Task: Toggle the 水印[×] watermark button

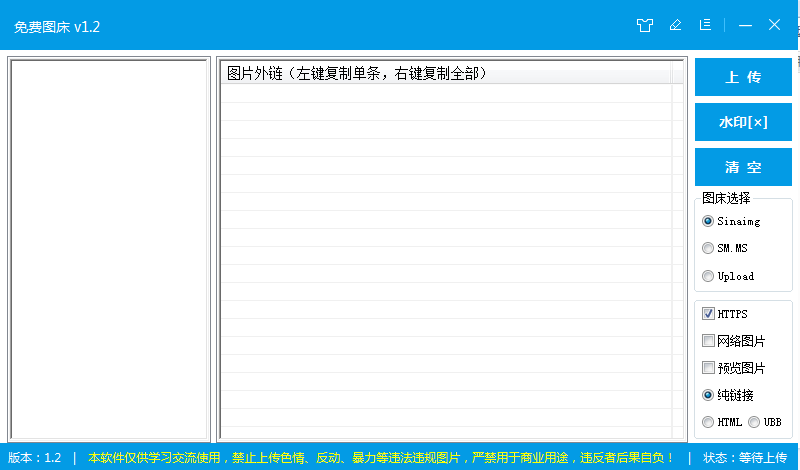Action: point(743,122)
